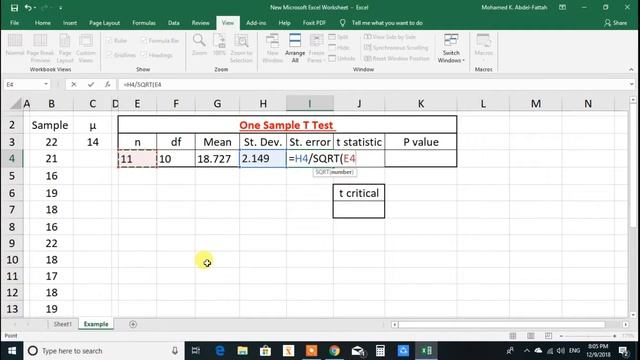The width and height of the screenshot is (640, 360).
Task: Select Page Break Preview status bar icon
Action: pos(548,336)
